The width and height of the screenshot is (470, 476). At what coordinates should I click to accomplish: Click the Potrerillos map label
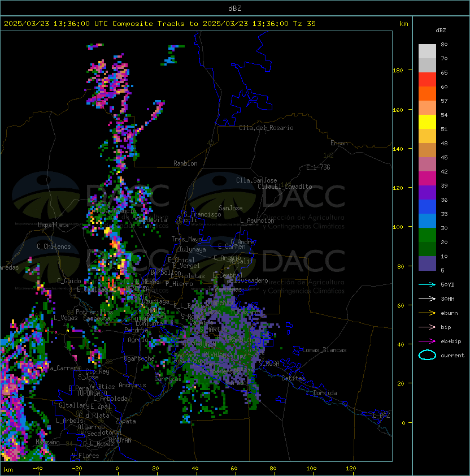coord(94,312)
